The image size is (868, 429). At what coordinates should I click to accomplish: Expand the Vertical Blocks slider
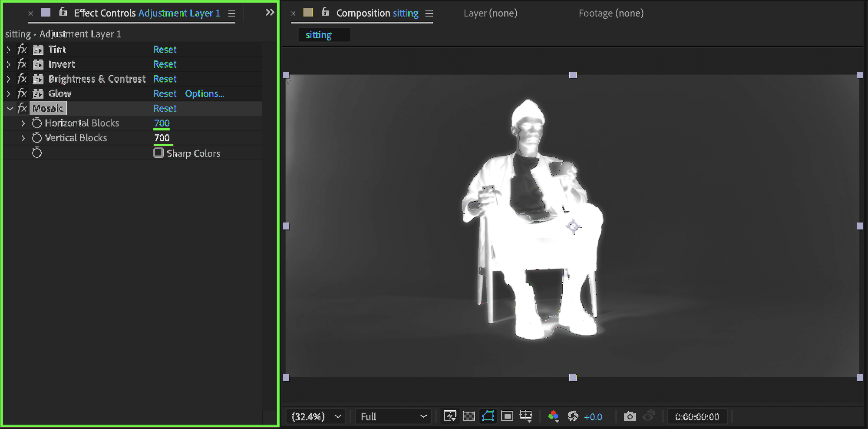point(23,138)
